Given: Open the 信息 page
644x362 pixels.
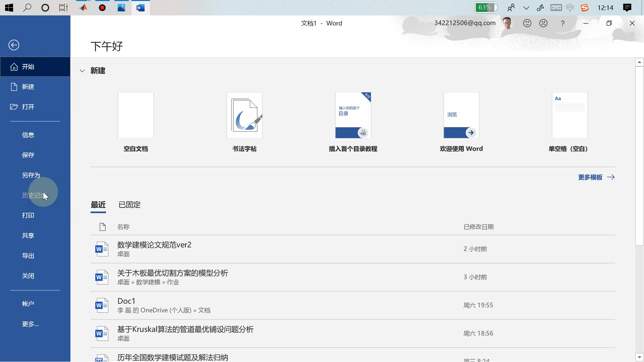Looking at the screenshot, I should 35,135.
